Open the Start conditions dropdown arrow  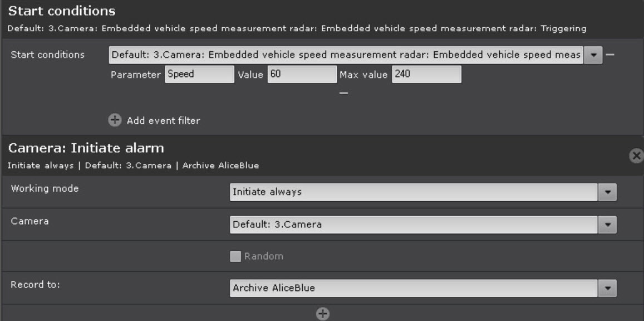pos(594,55)
